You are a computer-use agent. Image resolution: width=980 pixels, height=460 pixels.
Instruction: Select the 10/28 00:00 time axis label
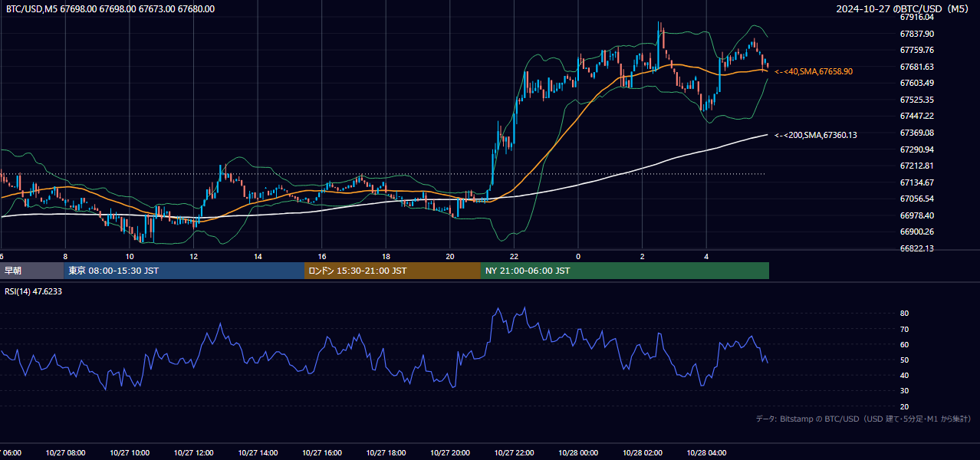(578, 452)
